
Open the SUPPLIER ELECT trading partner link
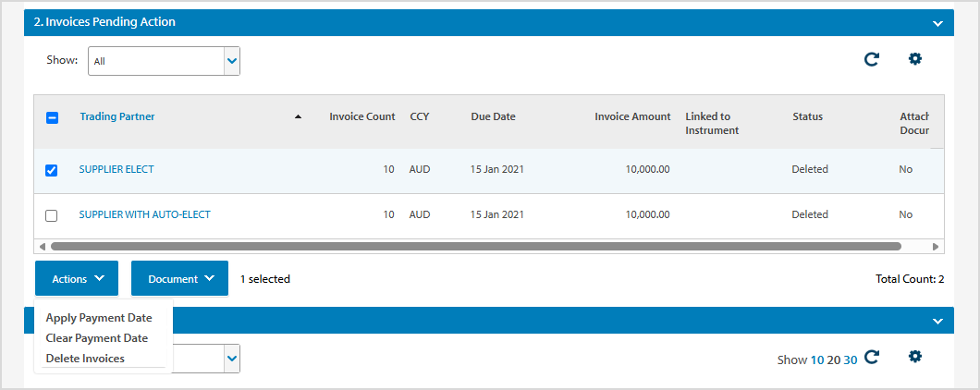pos(116,169)
